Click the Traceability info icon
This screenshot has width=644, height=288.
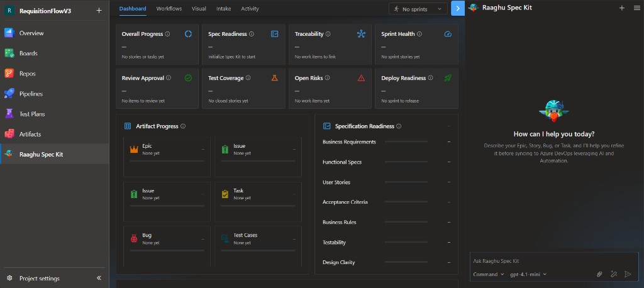328,34
